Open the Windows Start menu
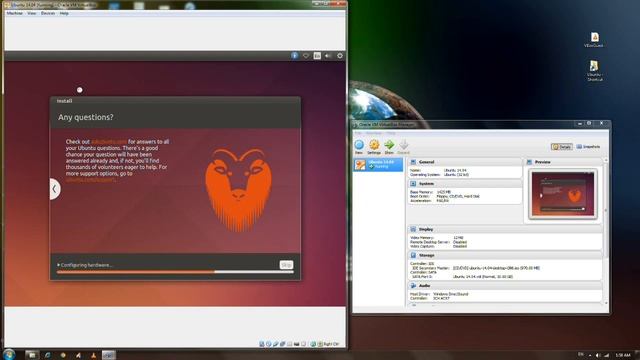Screen dimensions: 640x360 coord(9,354)
